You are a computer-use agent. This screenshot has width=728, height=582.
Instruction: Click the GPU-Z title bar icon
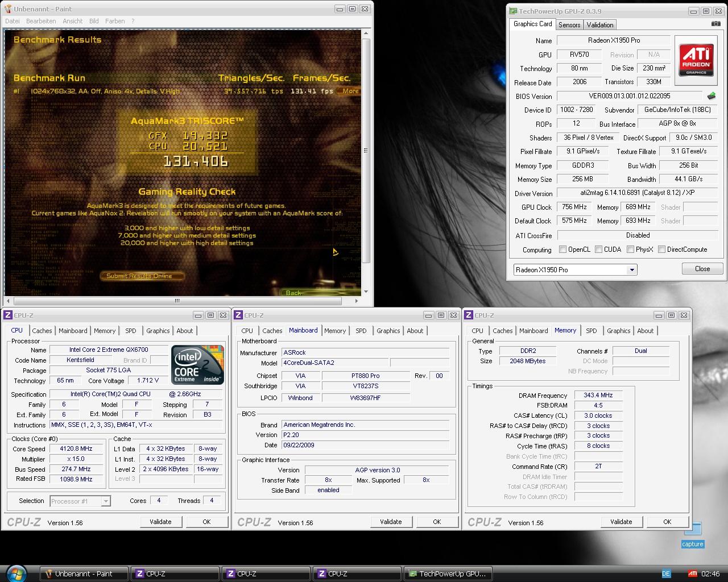click(513, 11)
